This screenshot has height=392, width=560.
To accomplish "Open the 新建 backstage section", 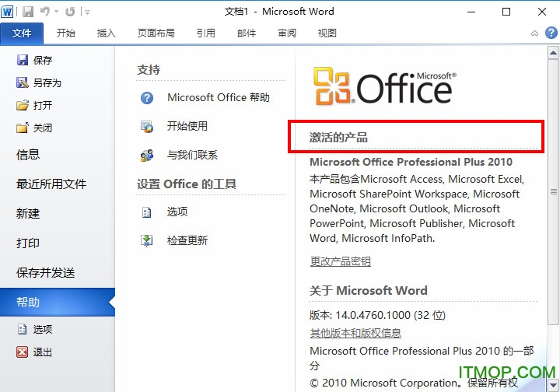I will 28,214.
